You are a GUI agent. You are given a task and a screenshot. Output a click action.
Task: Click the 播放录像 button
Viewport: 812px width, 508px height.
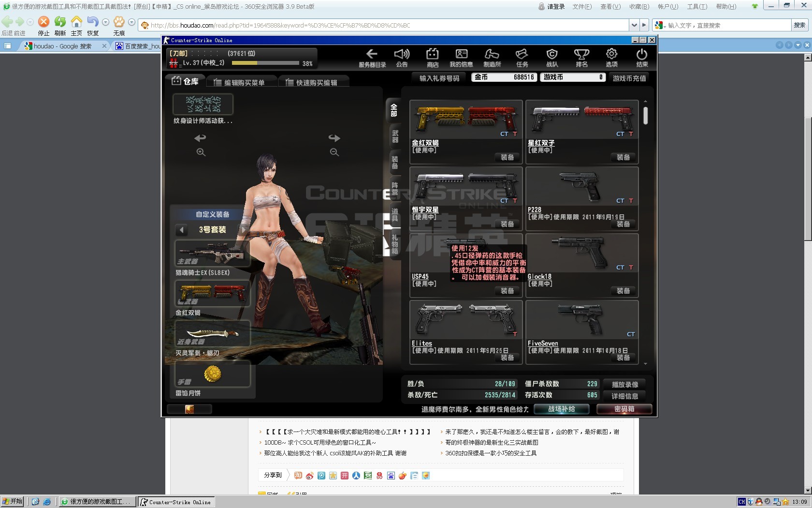tap(625, 385)
